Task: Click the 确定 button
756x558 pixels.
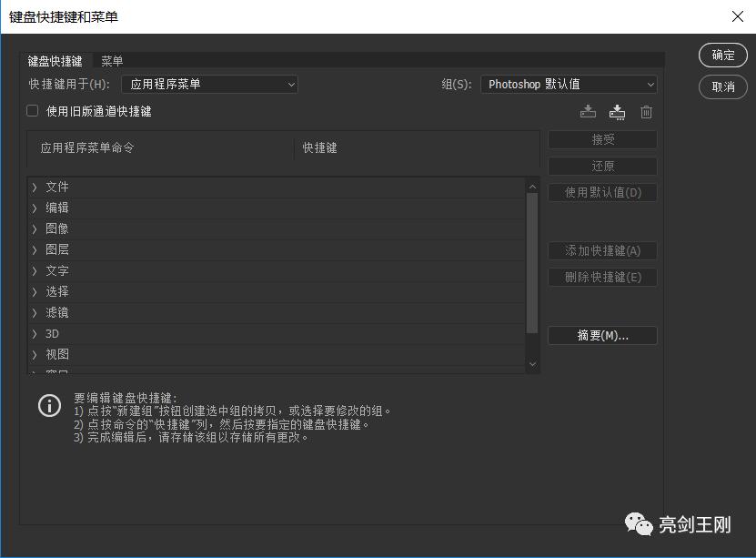Action: tap(722, 56)
